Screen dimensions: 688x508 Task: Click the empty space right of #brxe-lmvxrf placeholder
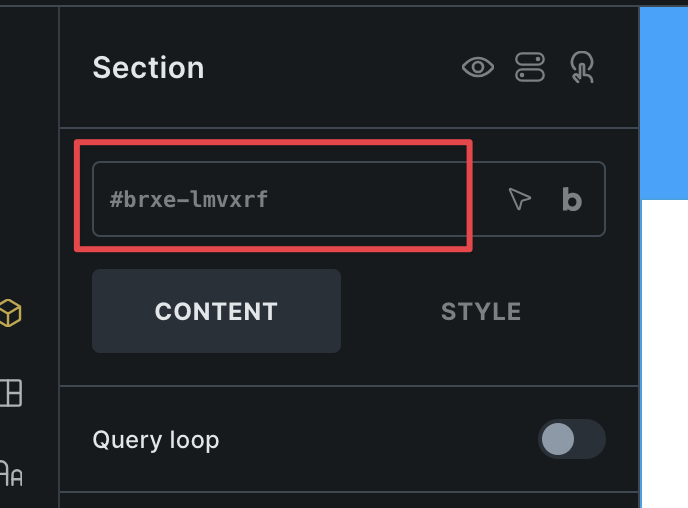(x=382, y=199)
